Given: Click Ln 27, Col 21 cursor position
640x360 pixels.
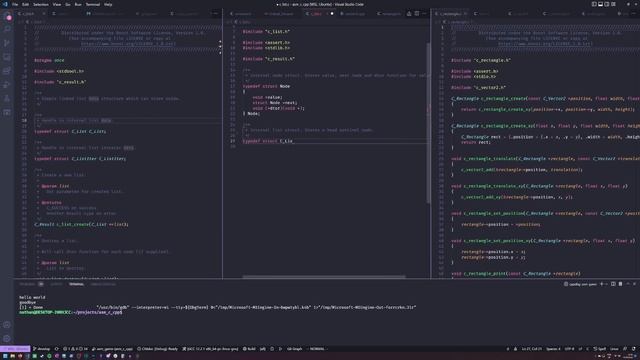Looking at the screenshot, I should pyautogui.click(x=531, y=349).
